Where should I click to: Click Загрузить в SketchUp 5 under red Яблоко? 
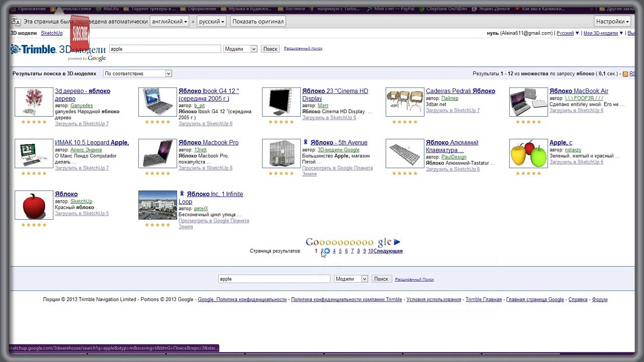click(x=82, y=214)
